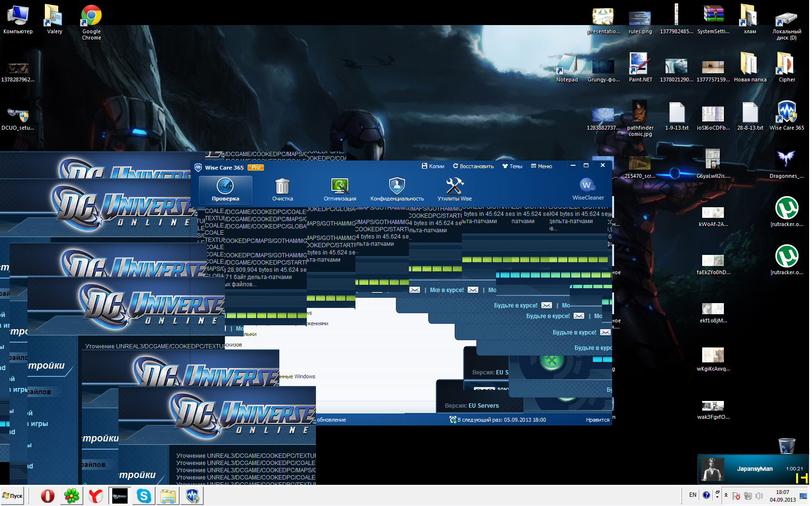Viewport: 812px width, 506px height.
Task: Open ICQ flower icon in the taskbar
Action: pyautogui.click(x=71, y=496)
